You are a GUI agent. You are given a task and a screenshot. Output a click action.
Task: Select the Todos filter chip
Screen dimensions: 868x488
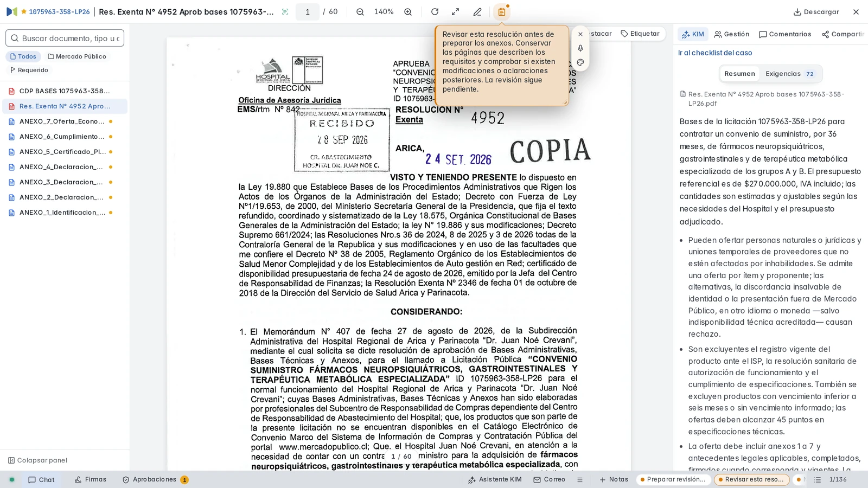[23, 56]
